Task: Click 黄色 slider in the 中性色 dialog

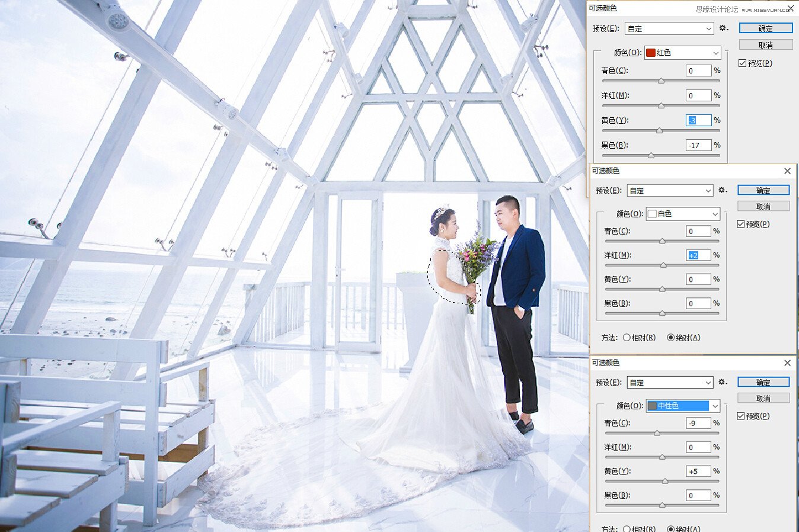Action: 662,481
